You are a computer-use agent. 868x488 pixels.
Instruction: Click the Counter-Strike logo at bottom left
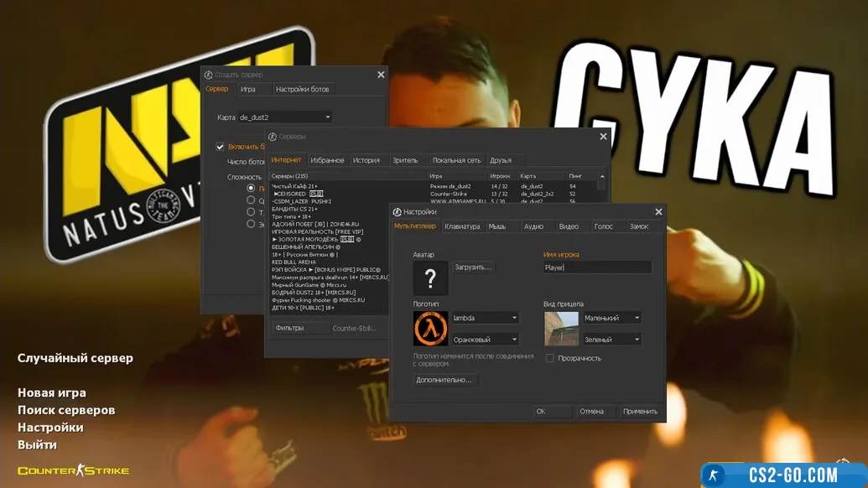(x=74, y=470)
